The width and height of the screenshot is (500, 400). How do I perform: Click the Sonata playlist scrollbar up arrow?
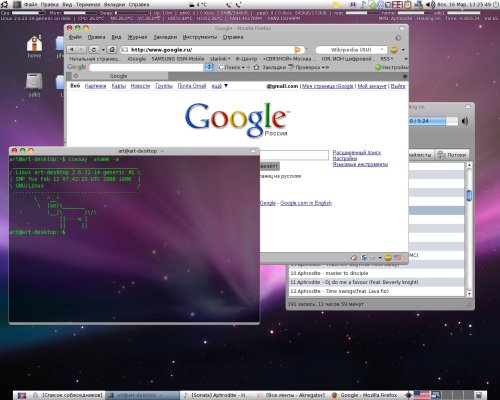point(469,165)
